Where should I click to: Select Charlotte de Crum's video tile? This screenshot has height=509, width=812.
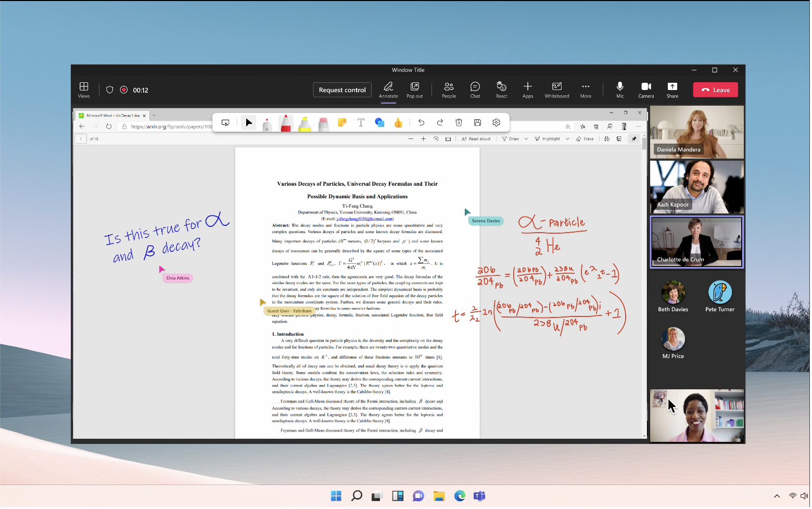coord(696,242)
